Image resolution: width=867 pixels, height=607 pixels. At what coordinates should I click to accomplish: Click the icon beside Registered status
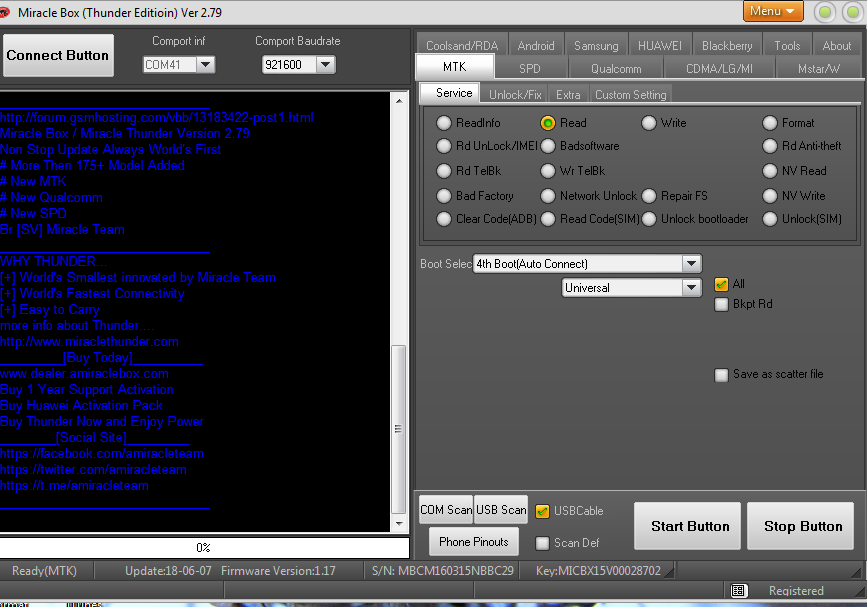point(738,591)
